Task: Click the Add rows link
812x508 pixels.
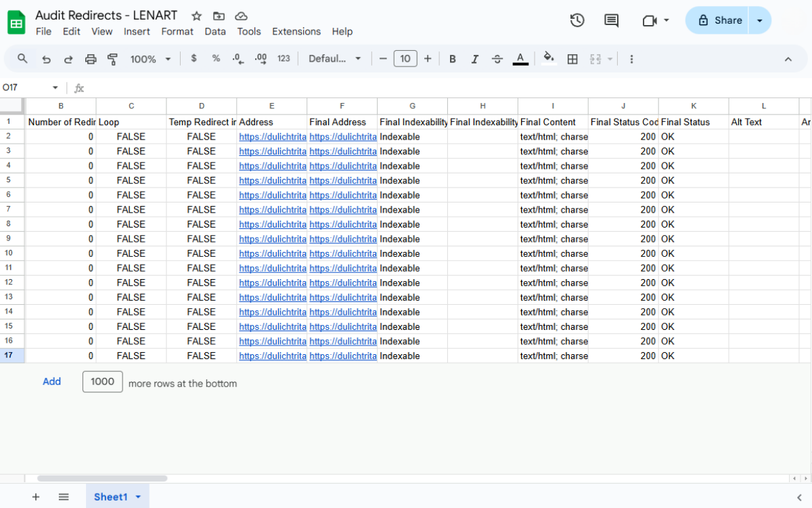Action: 51,381
